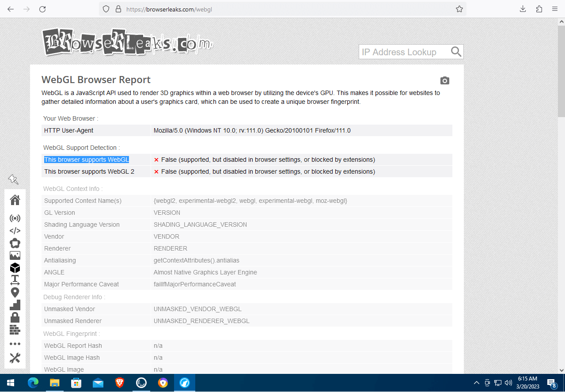Image resolution: width=565 pixels, height=392 pixels.
Task: Click the 'UNMASKED_RENDERER_WEBGL' value
Action: click(201, 321)
